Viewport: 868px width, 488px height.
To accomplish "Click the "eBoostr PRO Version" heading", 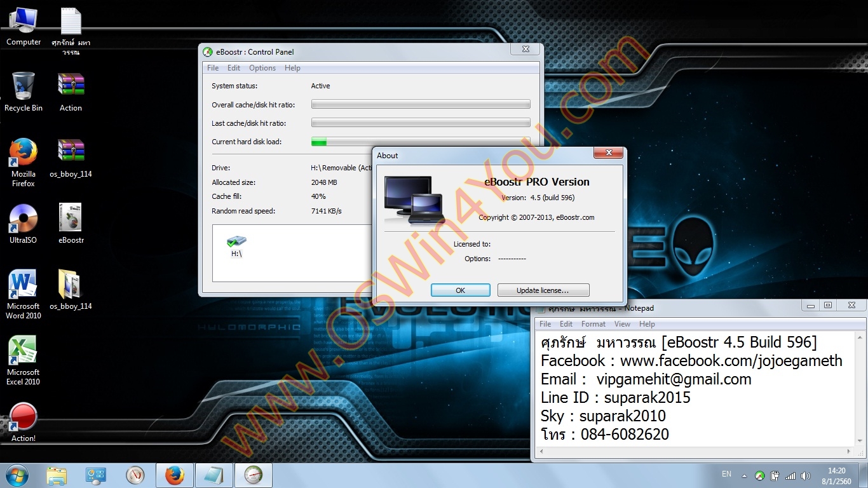I will (537, 182).
